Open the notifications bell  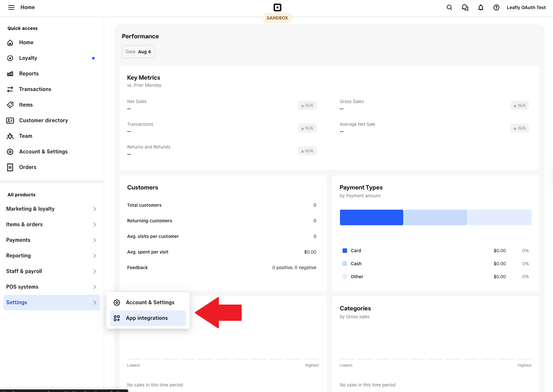480,7
